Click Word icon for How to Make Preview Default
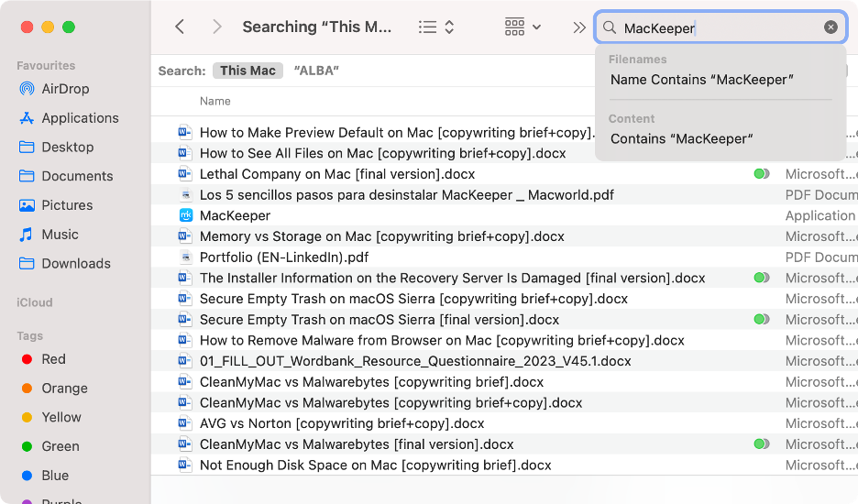The width and height of the screenshot is (858, 504). (185, 133)
